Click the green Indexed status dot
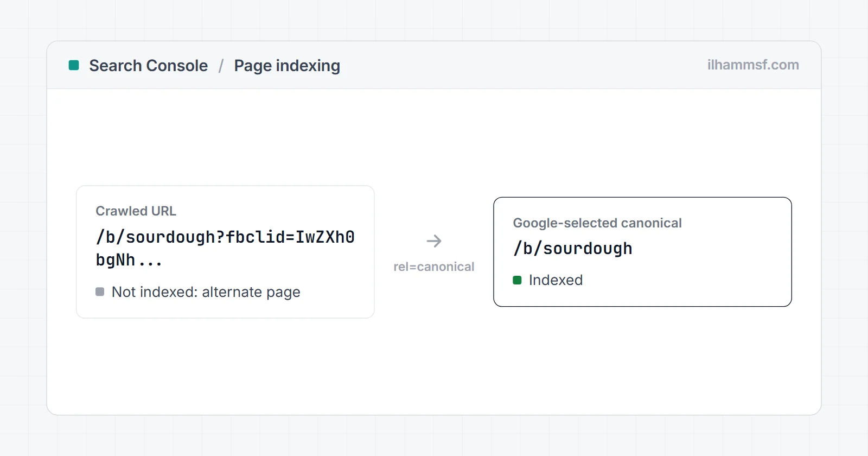 [517, 280]
